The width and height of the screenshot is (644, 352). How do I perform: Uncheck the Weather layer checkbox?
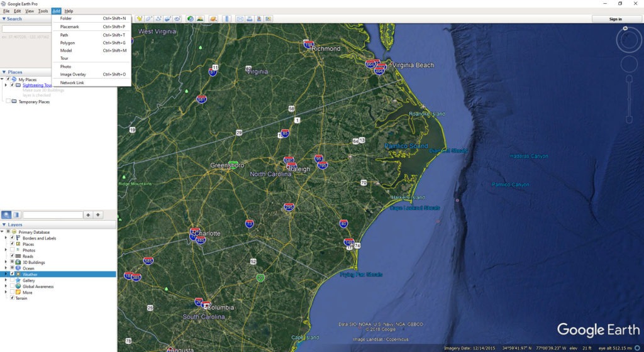pos(12,273)
